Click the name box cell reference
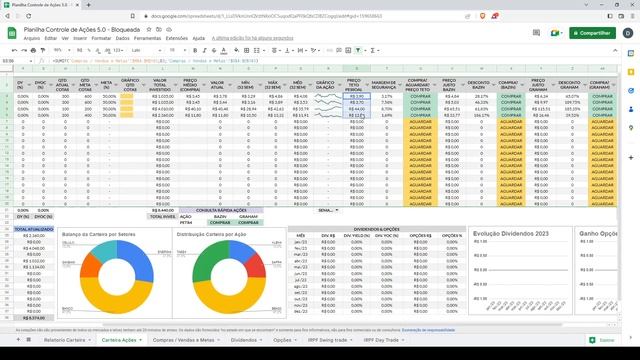 15,61
